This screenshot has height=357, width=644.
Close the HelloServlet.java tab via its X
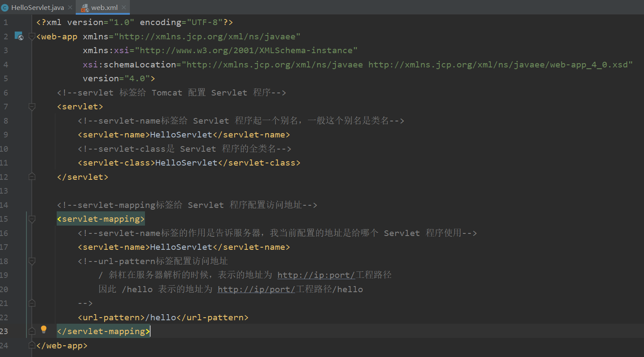click(x=70, y=7)
